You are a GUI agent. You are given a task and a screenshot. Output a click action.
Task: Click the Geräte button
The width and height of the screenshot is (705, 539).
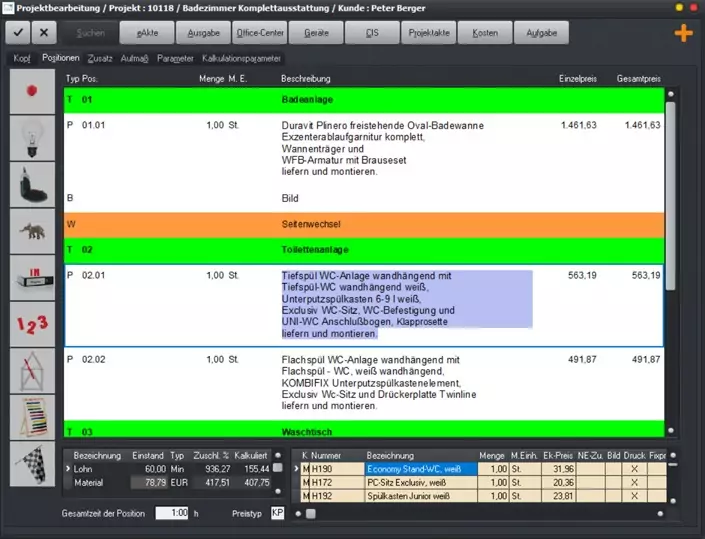pyautogui.click(x=316, y=33)
